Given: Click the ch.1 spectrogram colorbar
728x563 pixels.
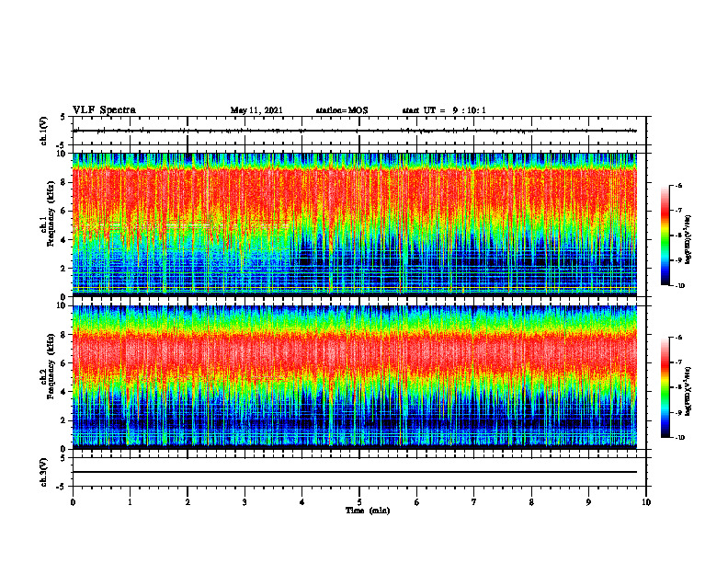Looking at the screenshot, I should [665, 236].
